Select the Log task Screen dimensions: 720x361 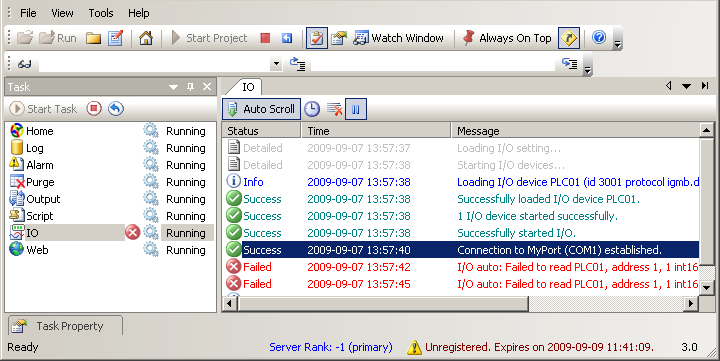pyautogui.click(x=111, y=148)
